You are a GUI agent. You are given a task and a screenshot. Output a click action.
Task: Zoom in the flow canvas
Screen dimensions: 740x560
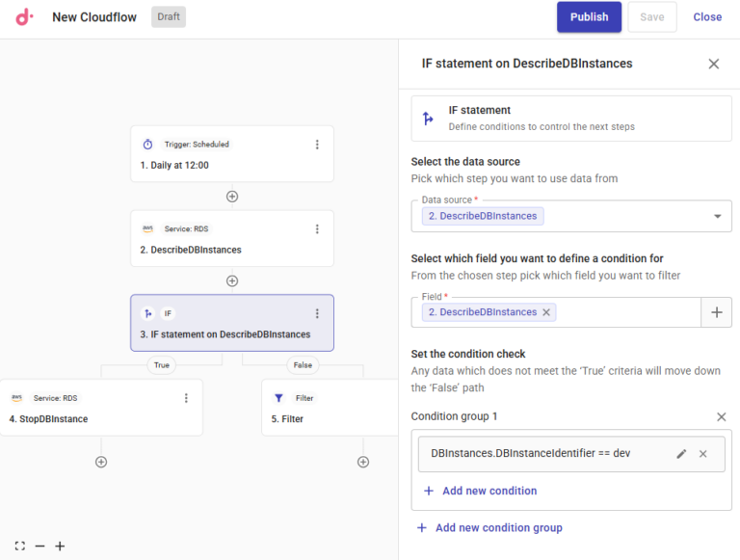[60, 546]
